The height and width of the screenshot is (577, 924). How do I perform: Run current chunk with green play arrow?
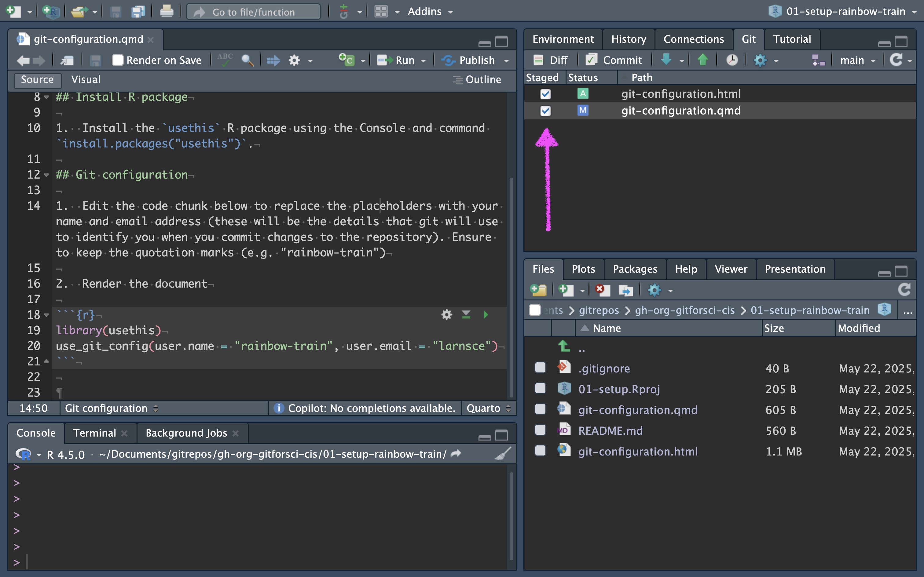pos(486,315)
